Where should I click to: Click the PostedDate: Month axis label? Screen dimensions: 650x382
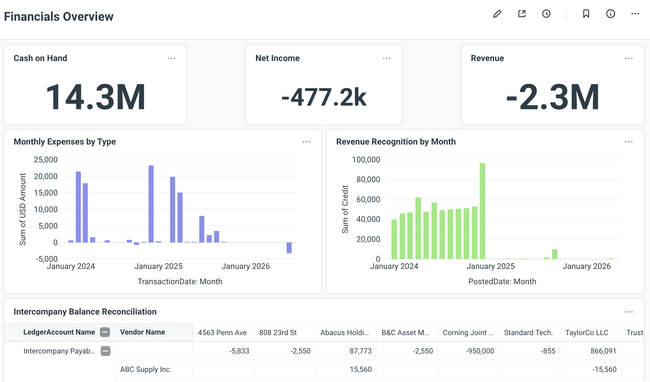pyautogui.click(x=502, y=281)
